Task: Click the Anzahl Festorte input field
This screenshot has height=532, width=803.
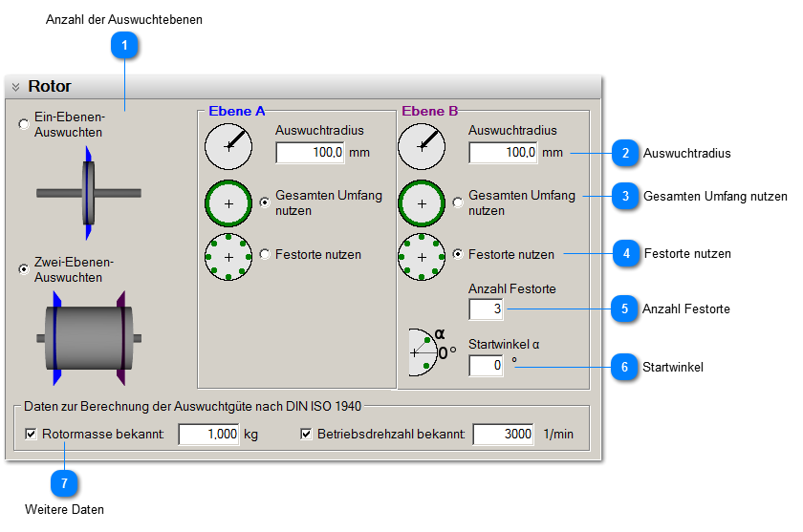Action: [486, 309]
